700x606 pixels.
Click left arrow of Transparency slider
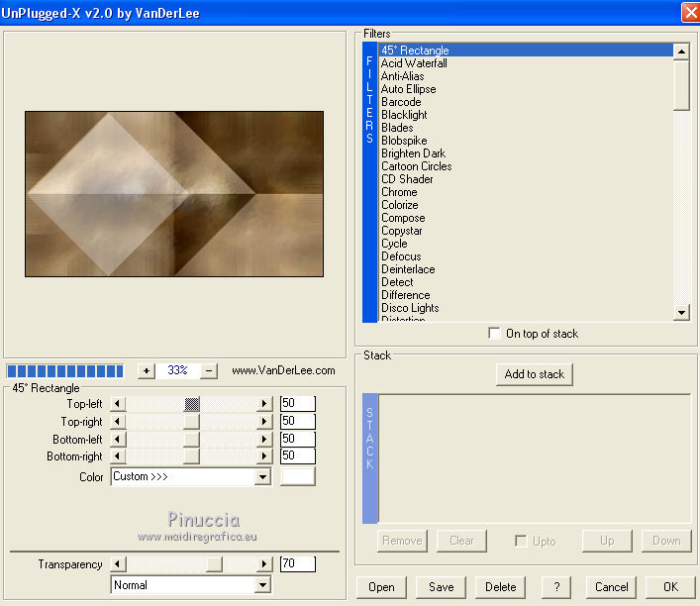pyautogui.click(x=118, y=564)
